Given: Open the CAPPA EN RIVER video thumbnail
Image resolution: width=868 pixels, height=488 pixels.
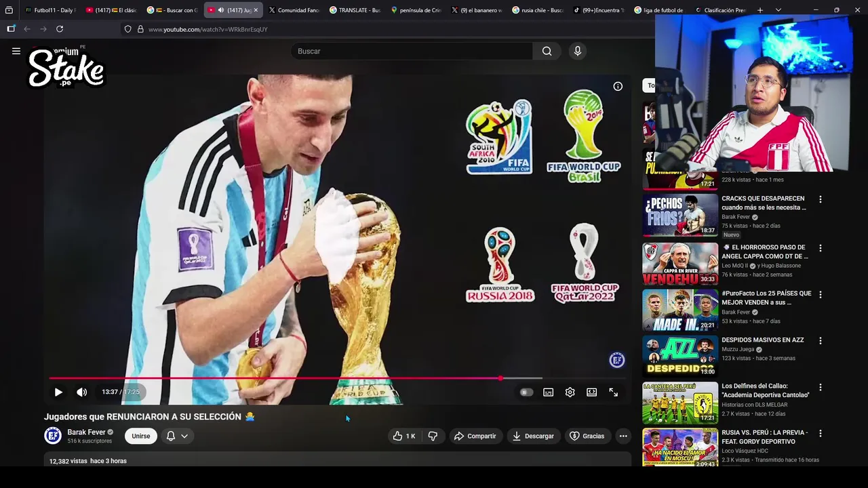Looking at the screenshot, I should point(680,264).
